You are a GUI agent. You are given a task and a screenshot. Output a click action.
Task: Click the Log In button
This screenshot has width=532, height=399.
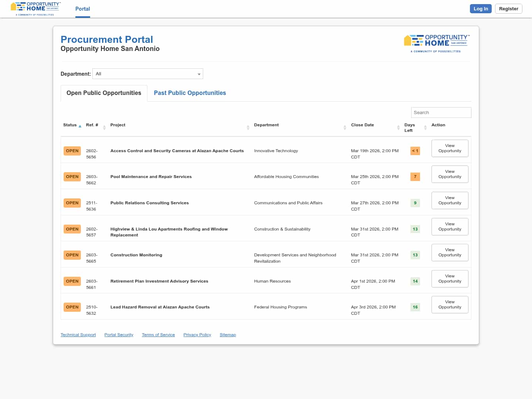[480, 9]
